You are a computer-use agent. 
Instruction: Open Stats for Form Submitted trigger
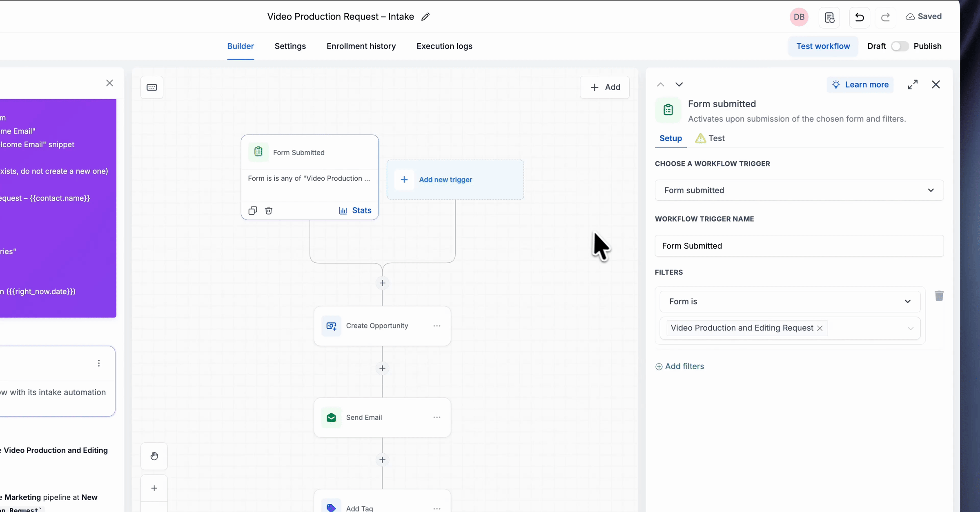355,211
